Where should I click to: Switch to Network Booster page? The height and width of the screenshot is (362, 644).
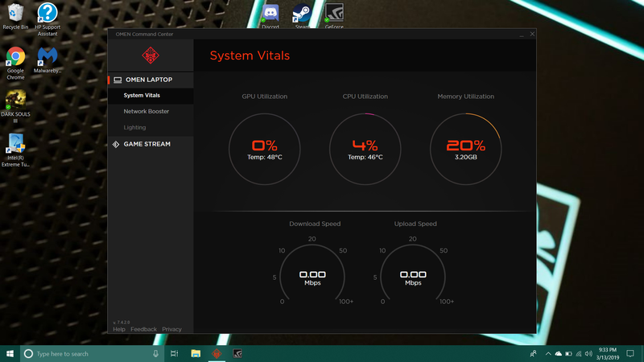coord(147,112)
